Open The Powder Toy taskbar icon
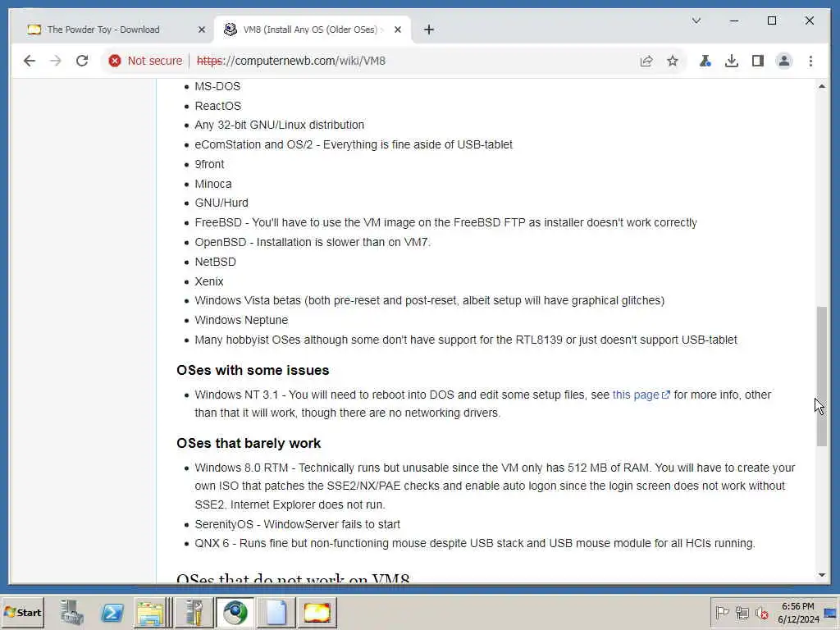This screenshot has height=630, width=840. pyautogui.click(x=317, y=613)
